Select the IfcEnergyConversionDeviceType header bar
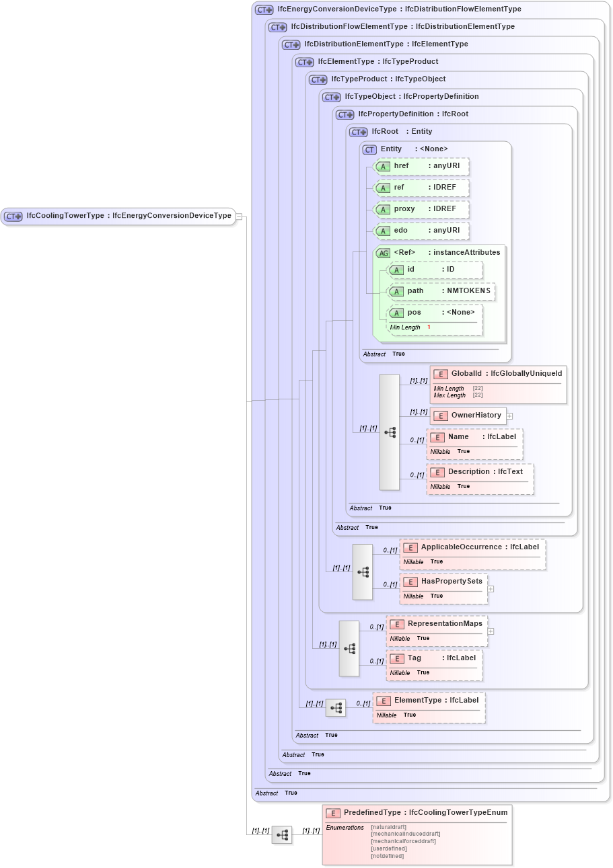This screenshot has height=868, width=613. [x=404, y=9]
